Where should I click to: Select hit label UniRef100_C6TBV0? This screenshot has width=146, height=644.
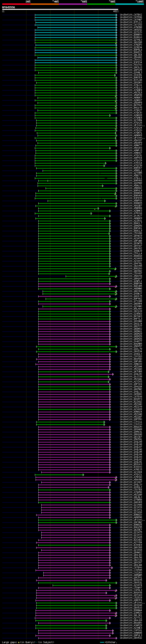131,567
